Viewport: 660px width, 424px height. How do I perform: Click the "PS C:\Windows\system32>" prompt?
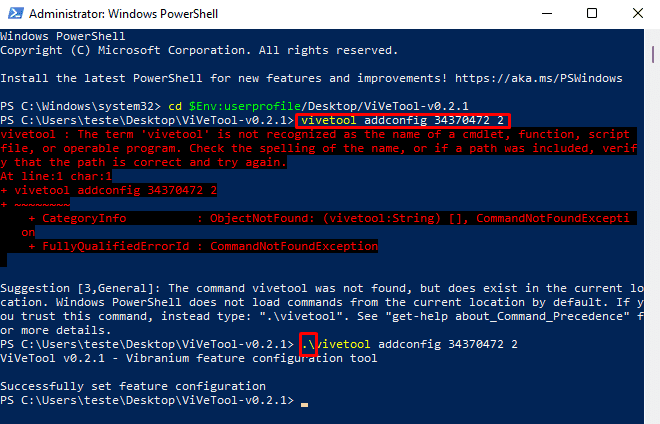pyautogui.click(x=80, y=106)
